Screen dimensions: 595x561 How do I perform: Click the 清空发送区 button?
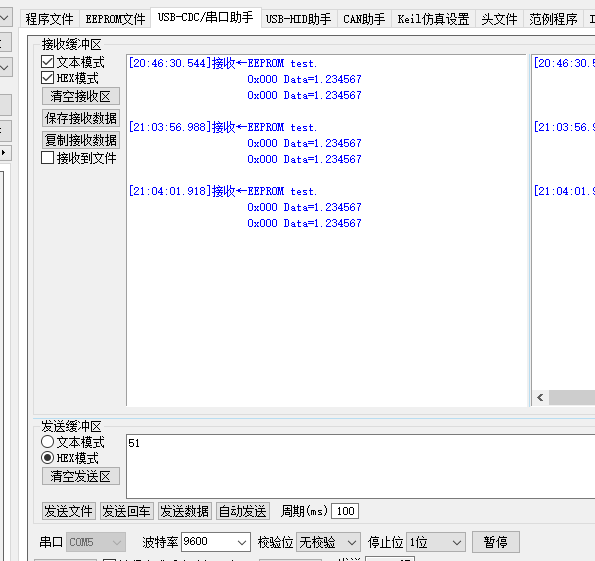pos(81,476)
